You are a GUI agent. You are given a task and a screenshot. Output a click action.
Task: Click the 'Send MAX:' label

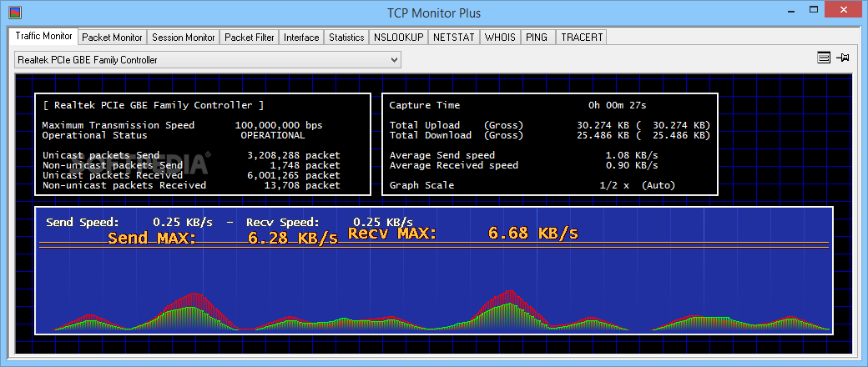pyautogui.click(x=152, y=238)
